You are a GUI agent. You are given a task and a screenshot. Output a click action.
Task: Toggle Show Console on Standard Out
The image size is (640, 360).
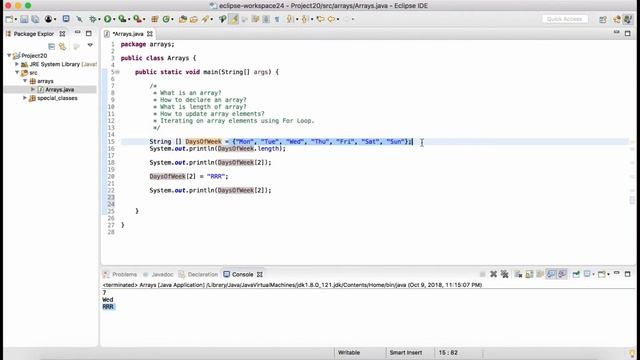point(551,274)
